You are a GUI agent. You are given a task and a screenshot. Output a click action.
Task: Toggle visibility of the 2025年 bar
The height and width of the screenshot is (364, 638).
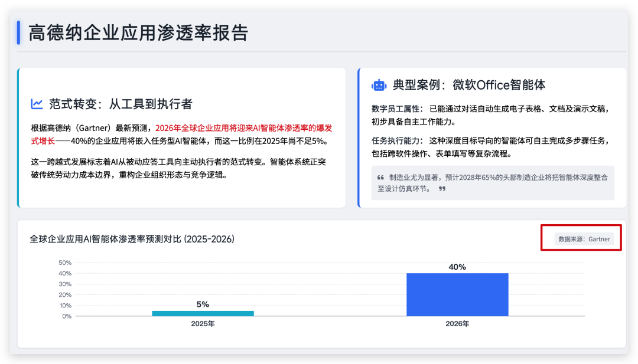click(x=203, y=313)
